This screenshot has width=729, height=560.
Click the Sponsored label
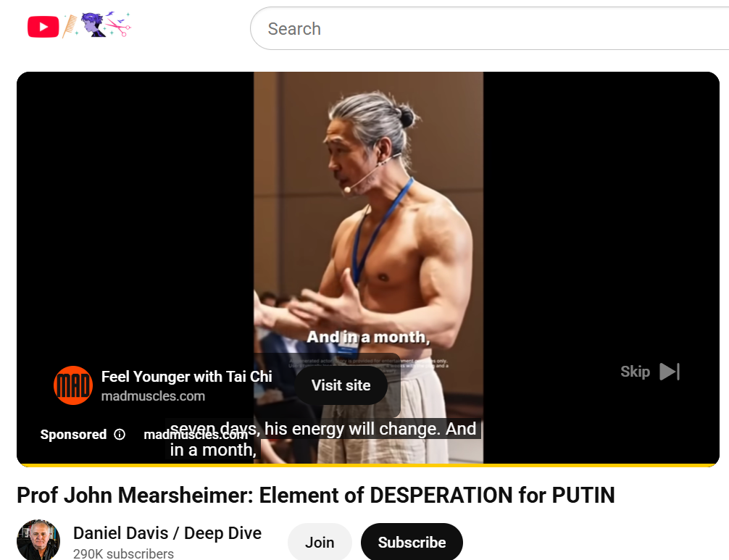(73, 434)
